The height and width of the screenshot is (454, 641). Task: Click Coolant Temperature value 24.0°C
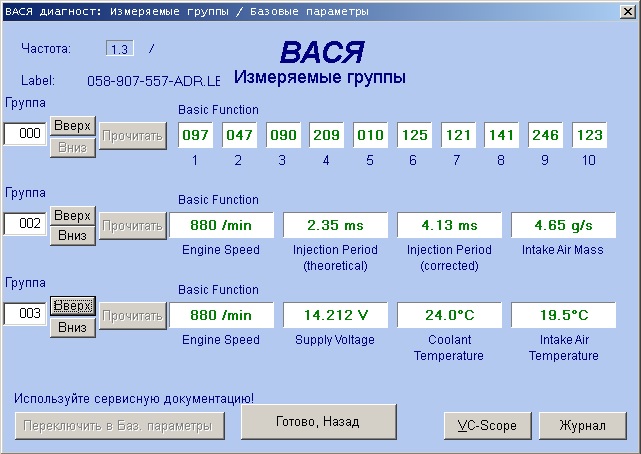coord(449,315)
